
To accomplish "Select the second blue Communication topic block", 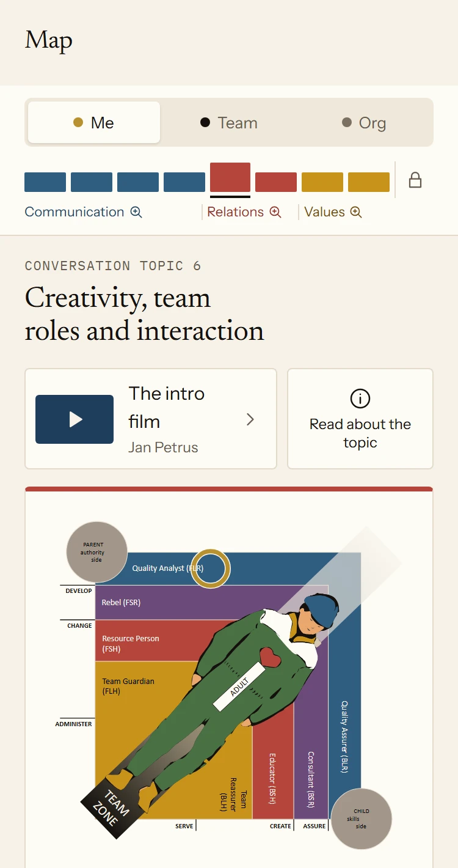I will 92,182.
